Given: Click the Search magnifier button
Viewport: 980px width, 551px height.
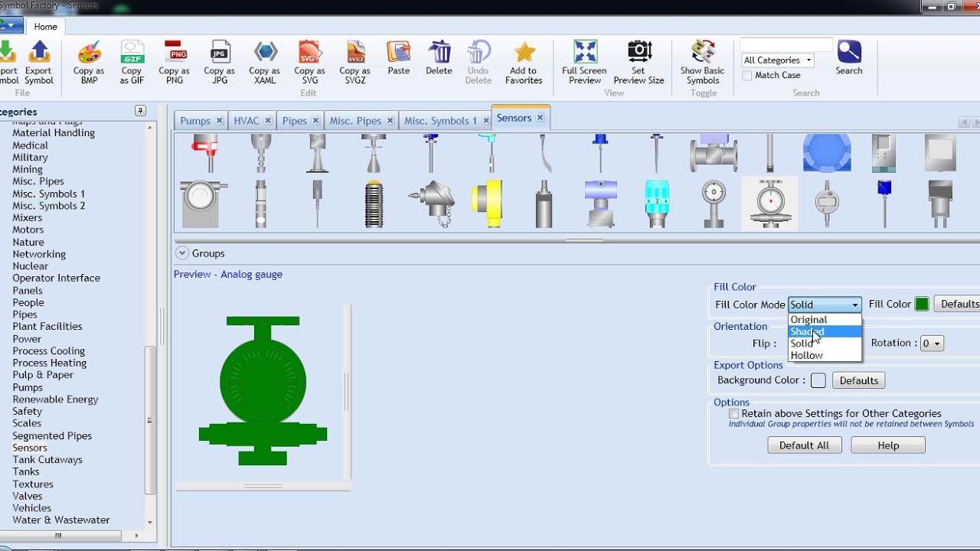Looking at the screenshot, I should pyautogui.click(x=849, y=58).
